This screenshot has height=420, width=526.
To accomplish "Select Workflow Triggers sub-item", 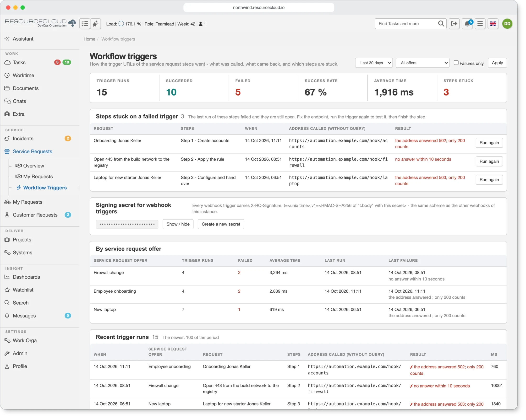I will click(x=45, y=188).
